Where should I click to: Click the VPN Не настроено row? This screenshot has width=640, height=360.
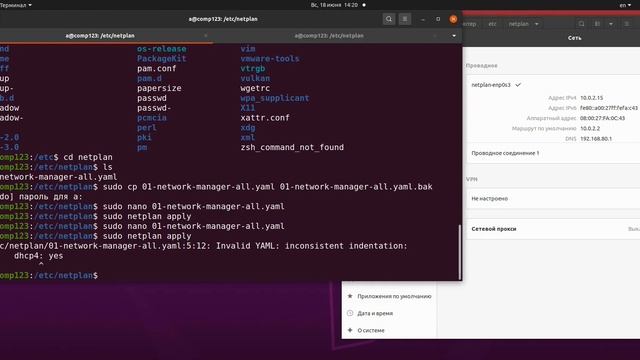553,199
